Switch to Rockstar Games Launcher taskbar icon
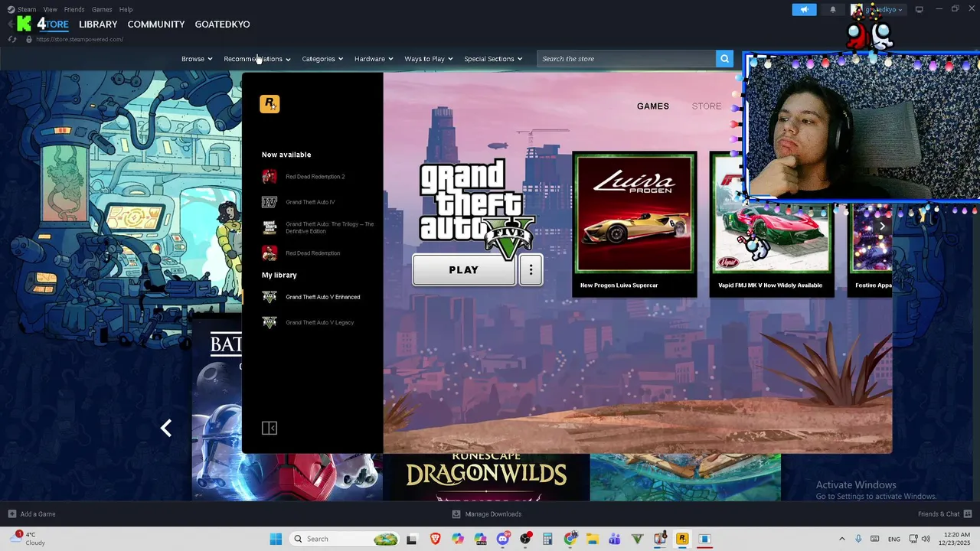This screenshot has height=551, width=980. point(682,539)
